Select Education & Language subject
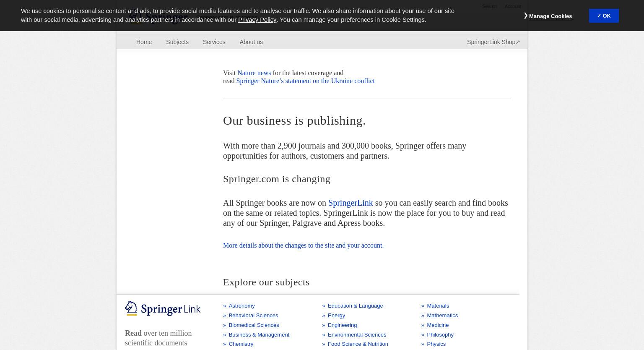Screen dimensions: 644x350 tap(355, 306)
